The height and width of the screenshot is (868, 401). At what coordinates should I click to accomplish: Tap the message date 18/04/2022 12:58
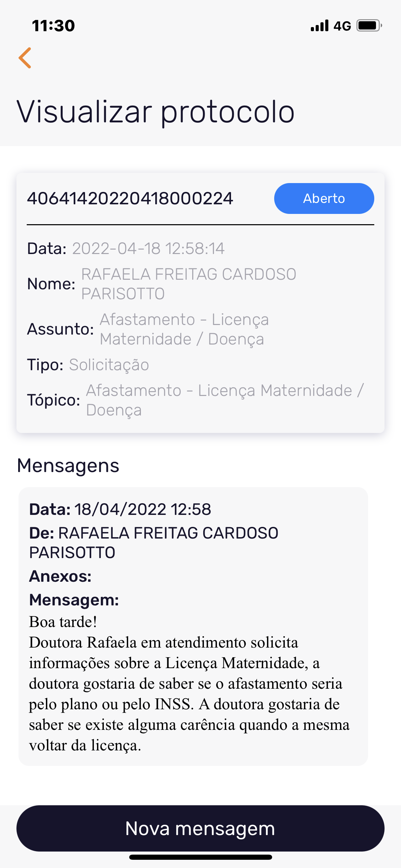click(x=143, y=509)
